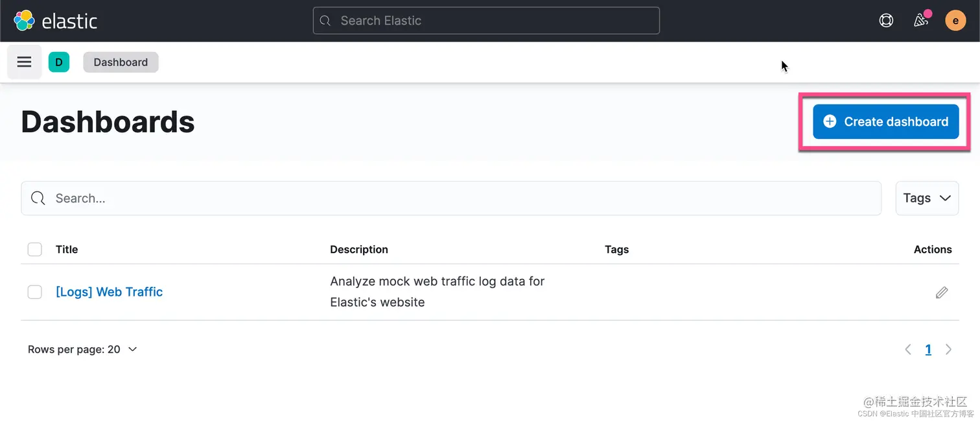Open the newsfeed celebration icon

pyautogui.click(x=921, y=21)
